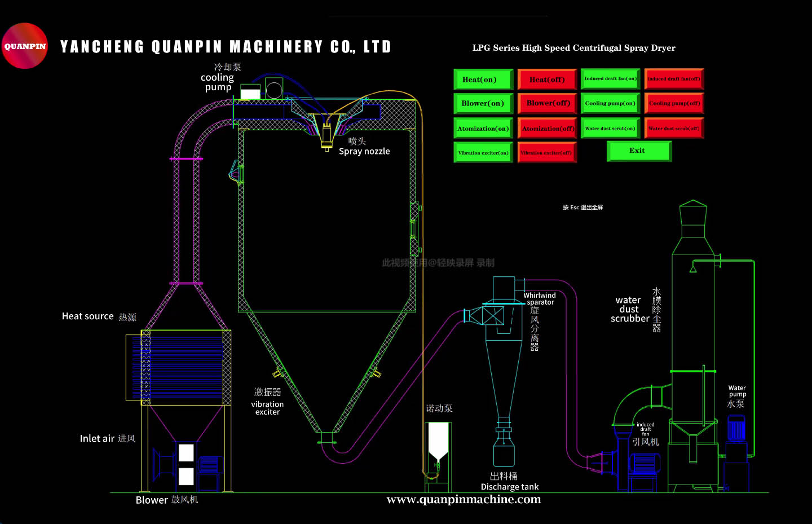This screenshot has height=524, width=812.
Task: Disable Water dust scrub(off)
Action: click(674, 128)
